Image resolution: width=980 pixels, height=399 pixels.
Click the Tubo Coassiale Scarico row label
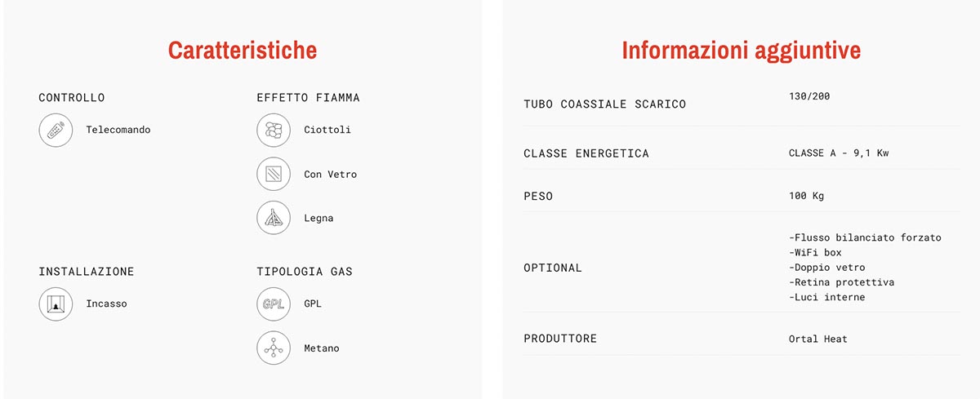604,104
